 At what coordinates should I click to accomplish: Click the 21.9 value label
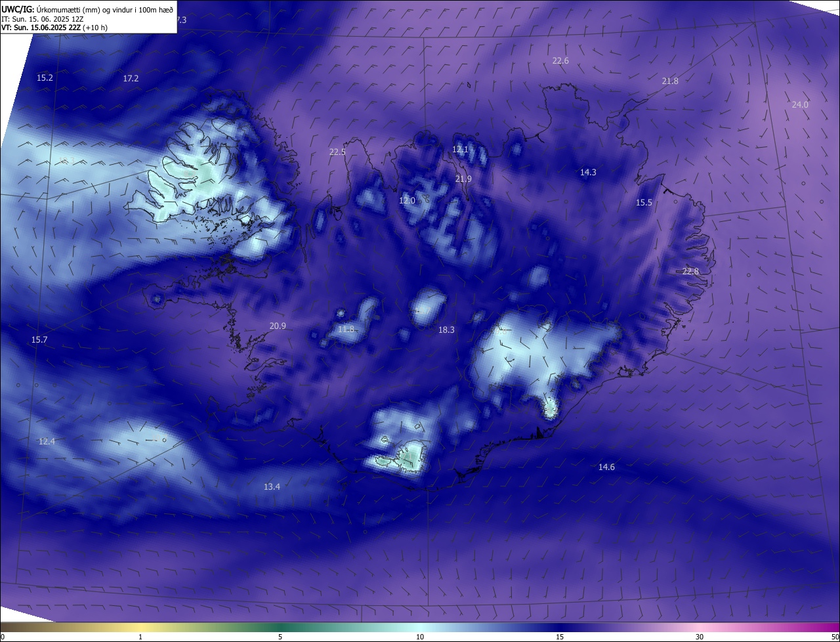pyautogui.click(x=463, y=179)
